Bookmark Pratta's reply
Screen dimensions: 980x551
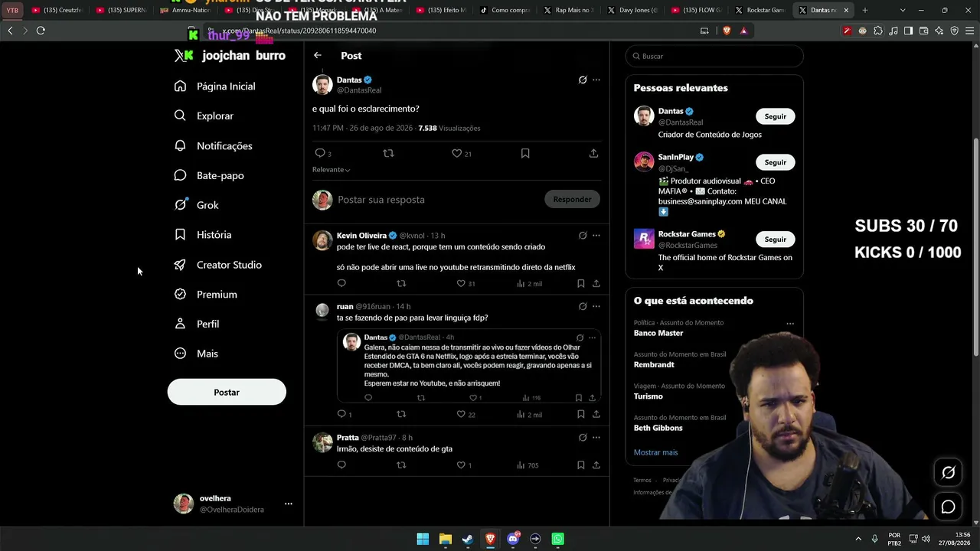coord(580,465)
